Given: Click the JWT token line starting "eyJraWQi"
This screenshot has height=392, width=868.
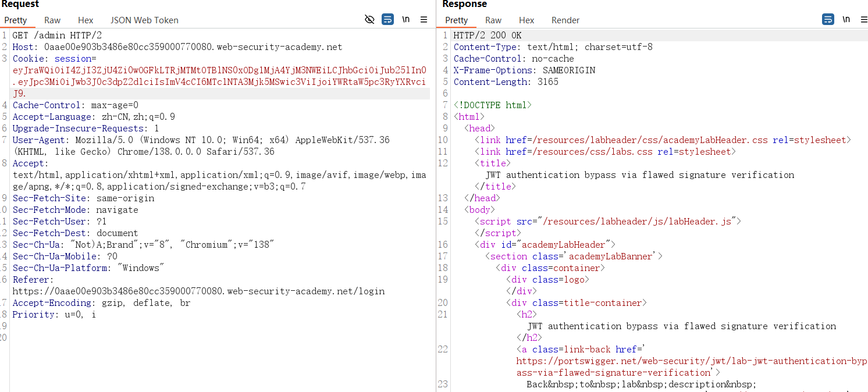Looking at the screenshot, I should click(219, 70).
